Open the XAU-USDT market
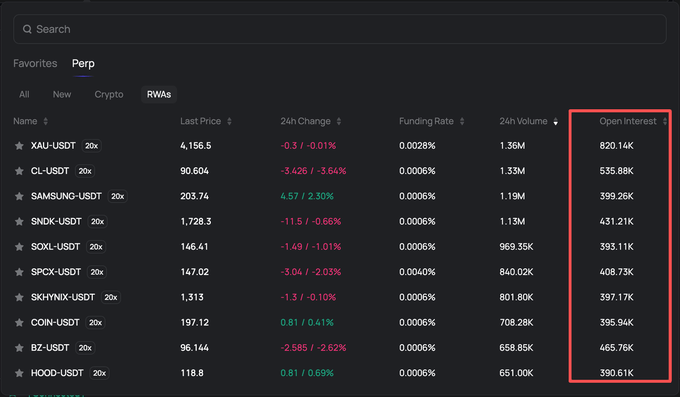The image size is (680, 397). (53, 146)
